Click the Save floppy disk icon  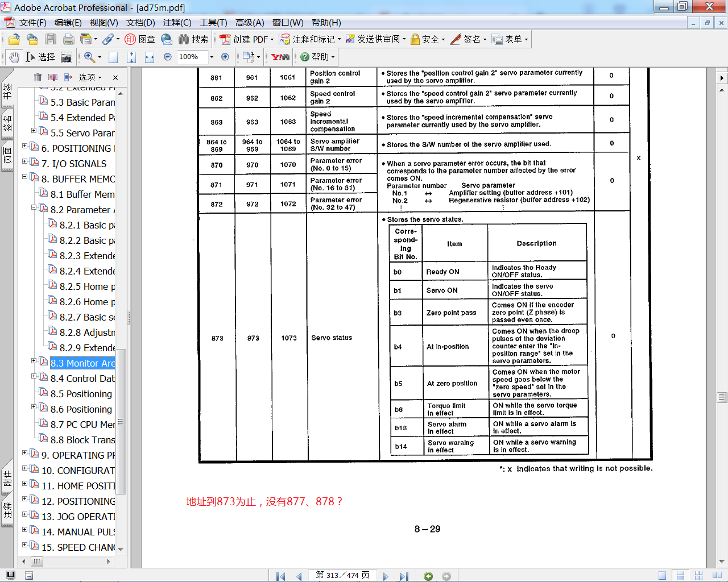pyautogui.click(x=51, y=39)
